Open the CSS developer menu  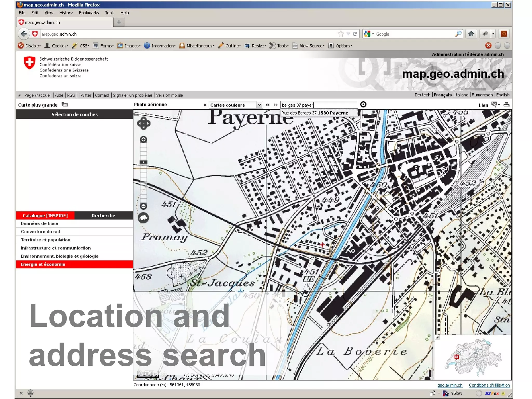point(81,46)
